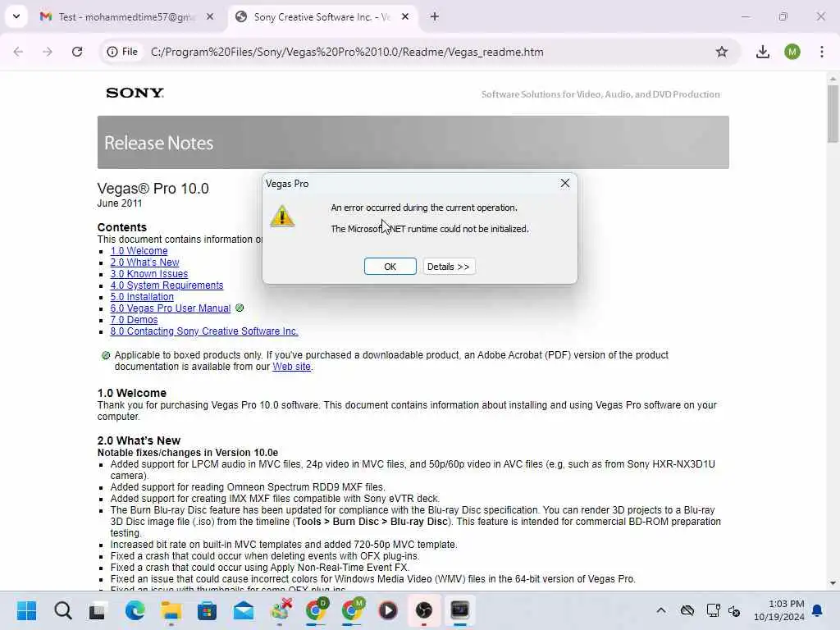Open the tab search dropdown
Viewport: 840px width, 630px height.
pos(16,16)
